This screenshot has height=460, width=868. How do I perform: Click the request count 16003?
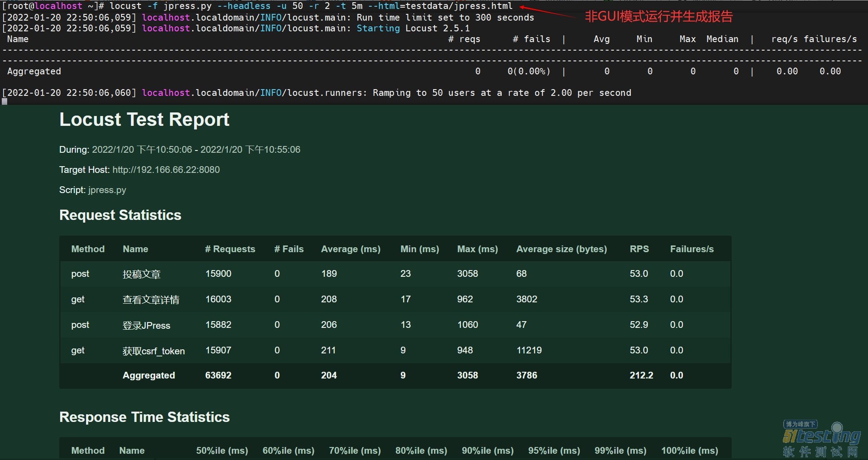[x=218, y=299]
